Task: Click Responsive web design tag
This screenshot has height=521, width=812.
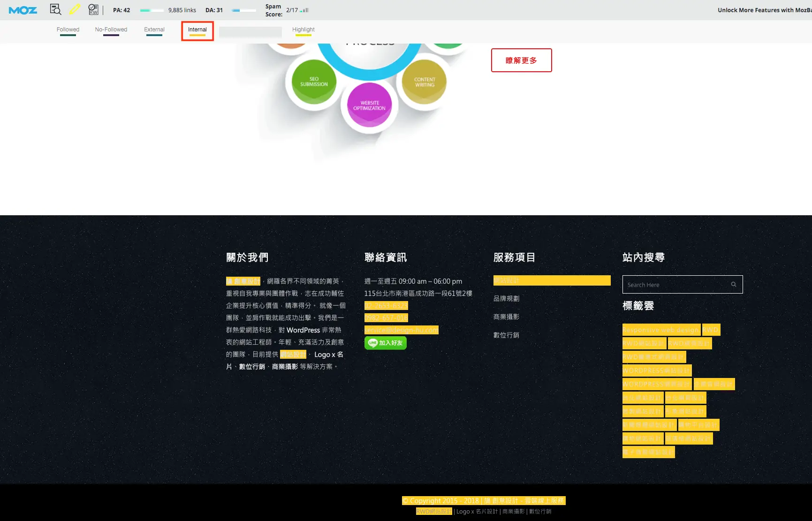Action: coord(661,330)
